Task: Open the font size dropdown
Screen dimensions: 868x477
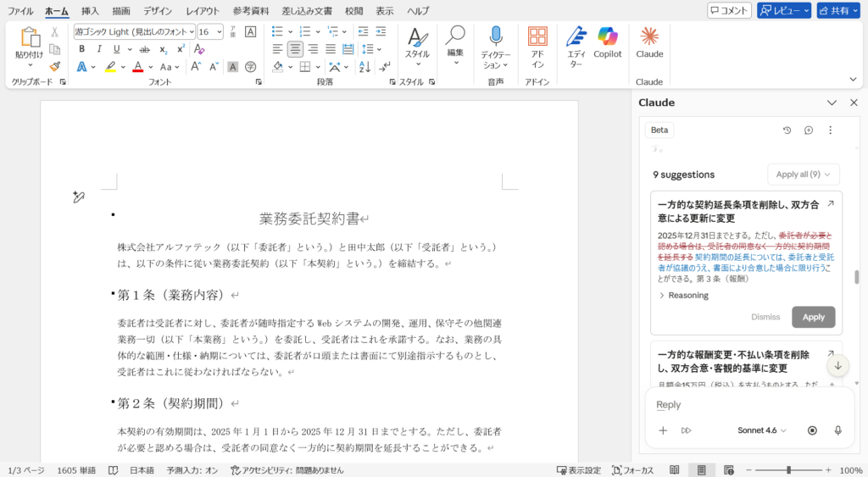Action: [220, 31]
